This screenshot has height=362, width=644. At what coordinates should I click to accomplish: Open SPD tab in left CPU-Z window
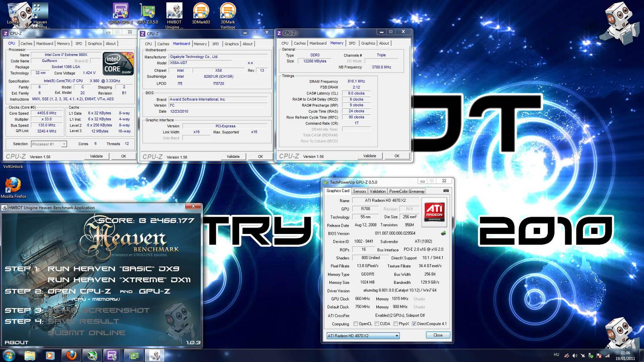pos(78,43)
